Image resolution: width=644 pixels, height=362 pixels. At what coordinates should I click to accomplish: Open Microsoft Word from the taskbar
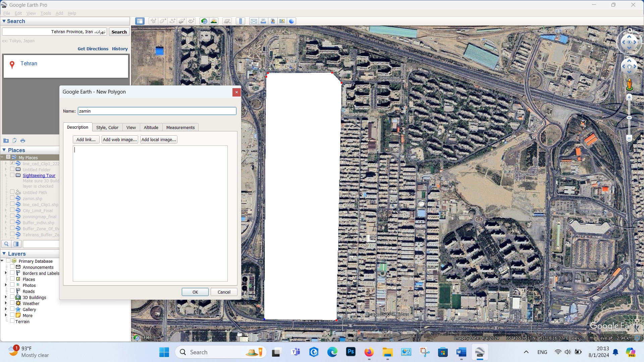click(461, 352)
